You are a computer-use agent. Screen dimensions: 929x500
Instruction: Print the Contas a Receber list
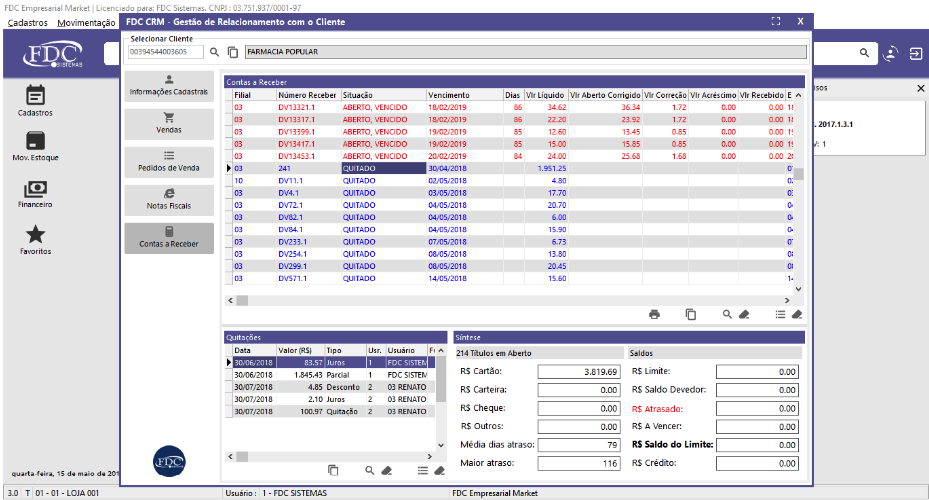point(654,315)
